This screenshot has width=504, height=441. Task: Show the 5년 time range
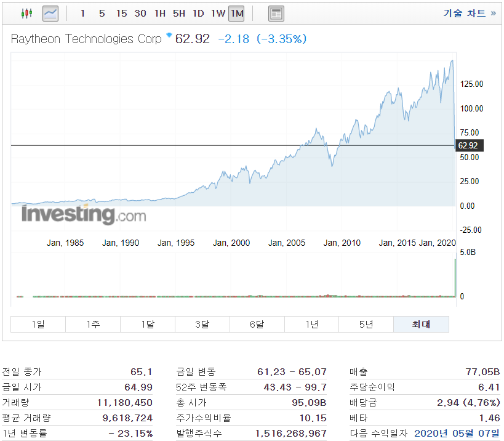[x=366, y=324]
